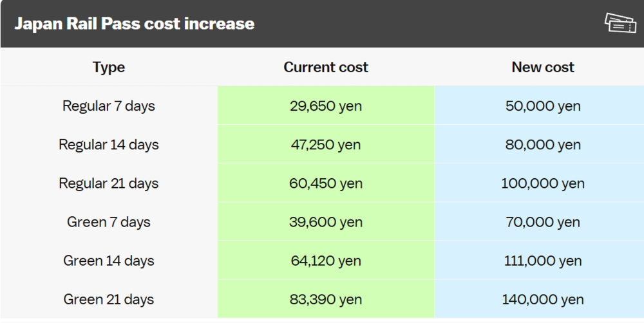644x323 pixels.
Task: Select the 47,250 yen current cost cell
Action: [326, 144]
